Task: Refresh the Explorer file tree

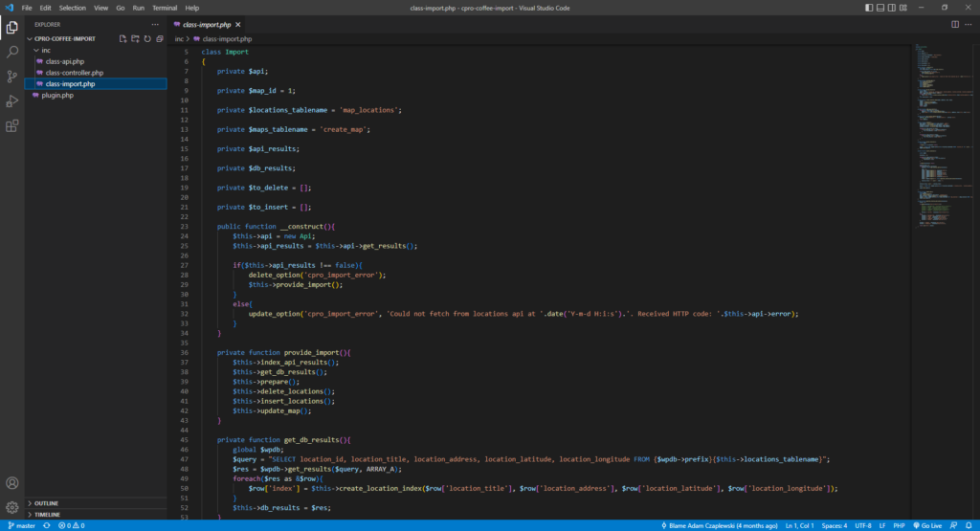Action: coord(147,38)
